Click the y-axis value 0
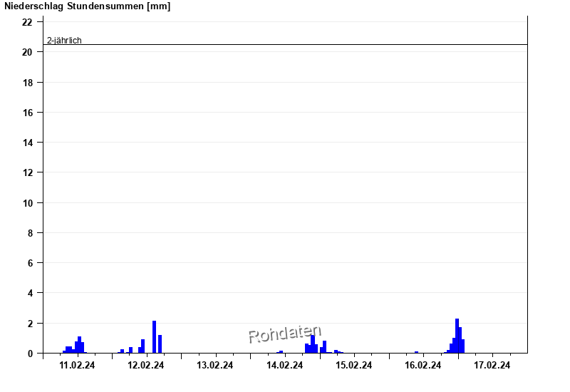The width and height of the screenshot is (570, 392). point(30,354)
